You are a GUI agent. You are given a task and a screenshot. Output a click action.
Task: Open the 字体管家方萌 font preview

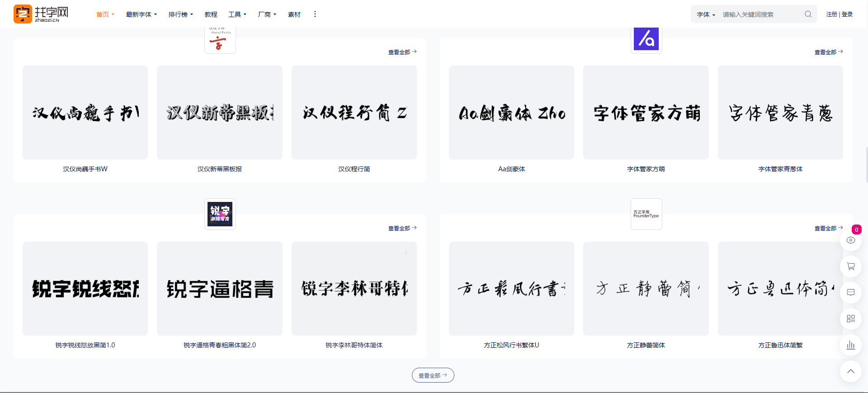[x=646, y=112]
